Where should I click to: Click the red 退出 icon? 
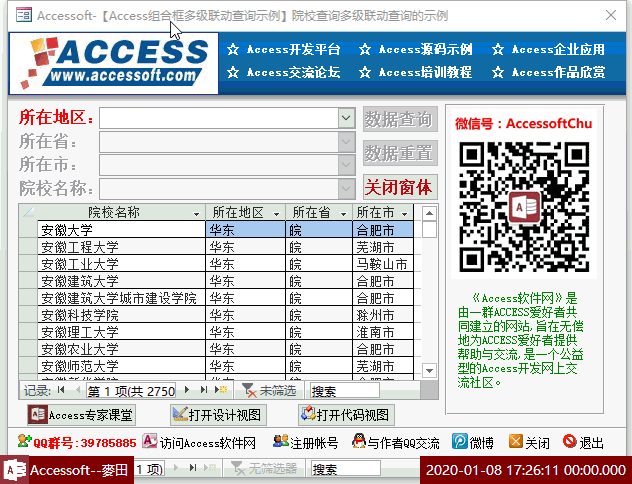point(570,441)
